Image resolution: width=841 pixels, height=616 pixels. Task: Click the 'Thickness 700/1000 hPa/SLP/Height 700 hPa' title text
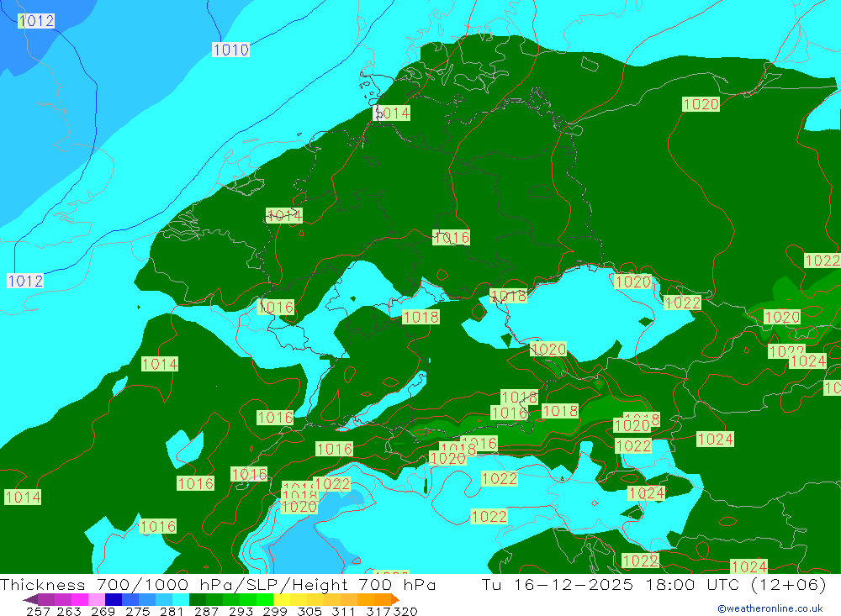(218, 584)
